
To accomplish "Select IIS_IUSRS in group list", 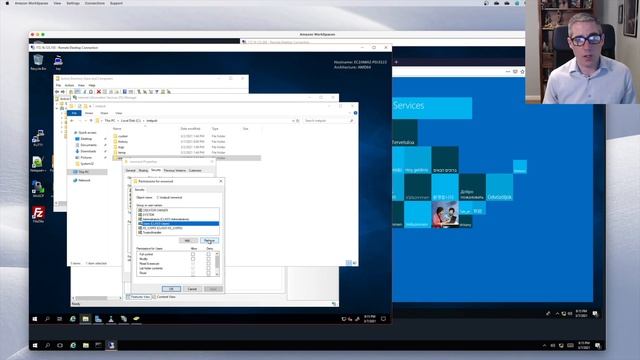I will point(178,228).
